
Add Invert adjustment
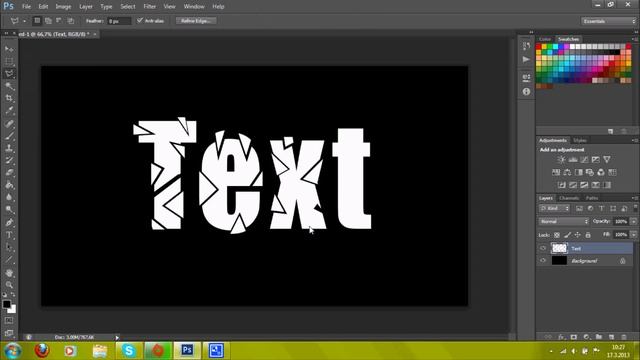[x=562, y=185]
